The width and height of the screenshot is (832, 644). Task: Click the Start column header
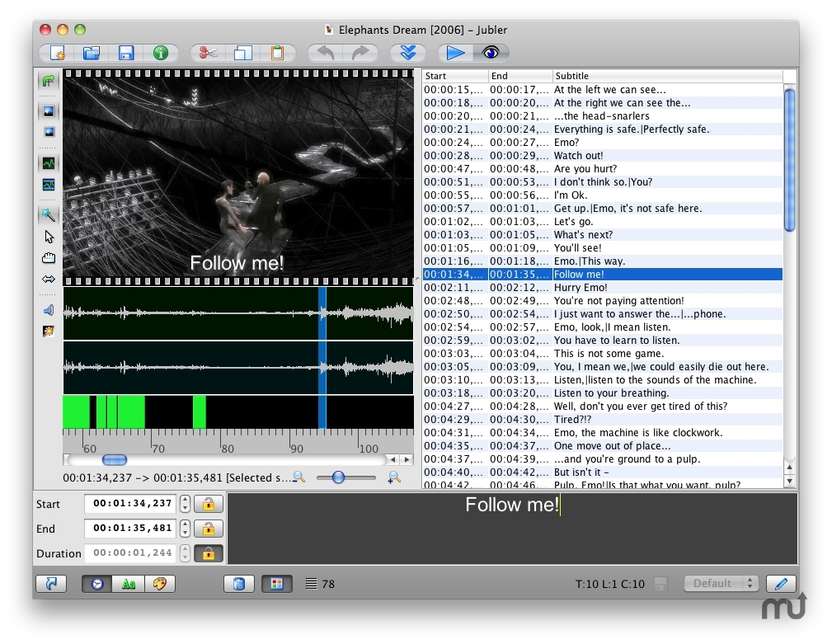coord(454,76)
